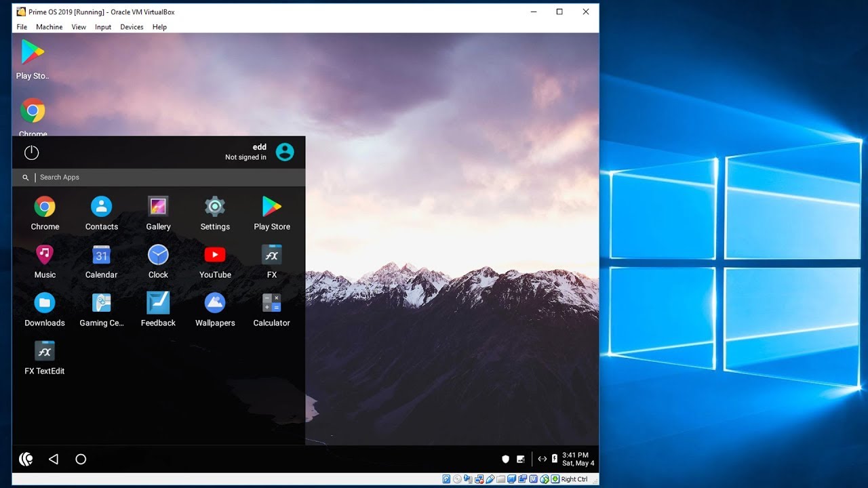Open the Wallpapers app
Viewport: 868px width, 488px height.
pyautogui.click(x=215, y=309)
